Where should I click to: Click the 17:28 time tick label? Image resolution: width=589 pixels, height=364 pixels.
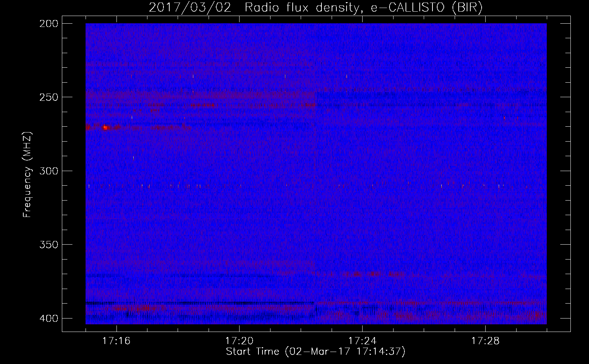click(x=486, y=341)
